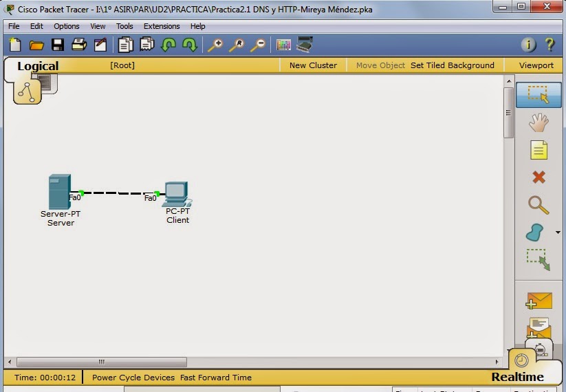
Task: Click the Zoom In magnifier
Action: 215,45
